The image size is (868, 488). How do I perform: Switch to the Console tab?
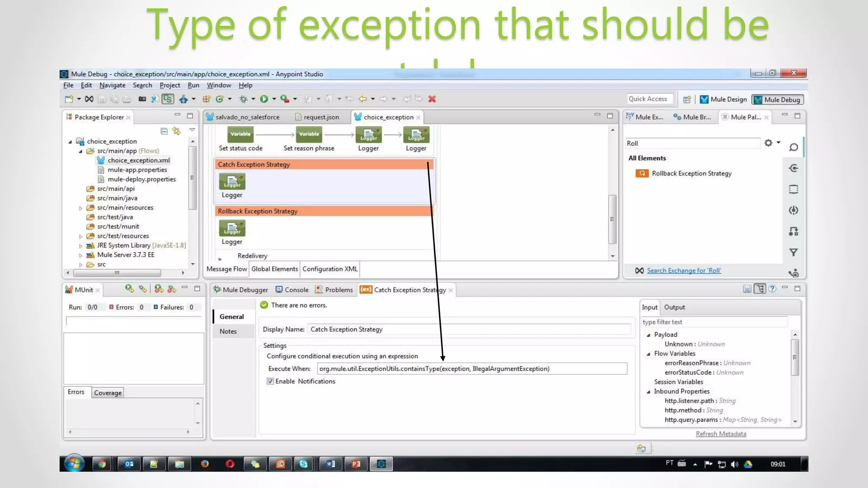292,290
